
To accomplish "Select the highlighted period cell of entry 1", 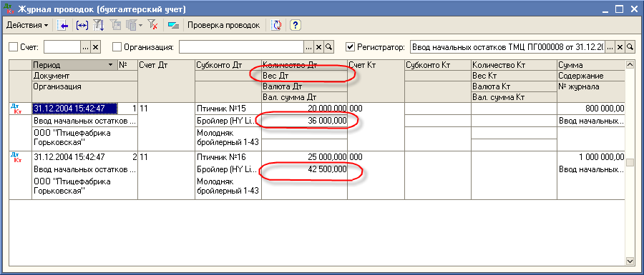I will (75, 109).
